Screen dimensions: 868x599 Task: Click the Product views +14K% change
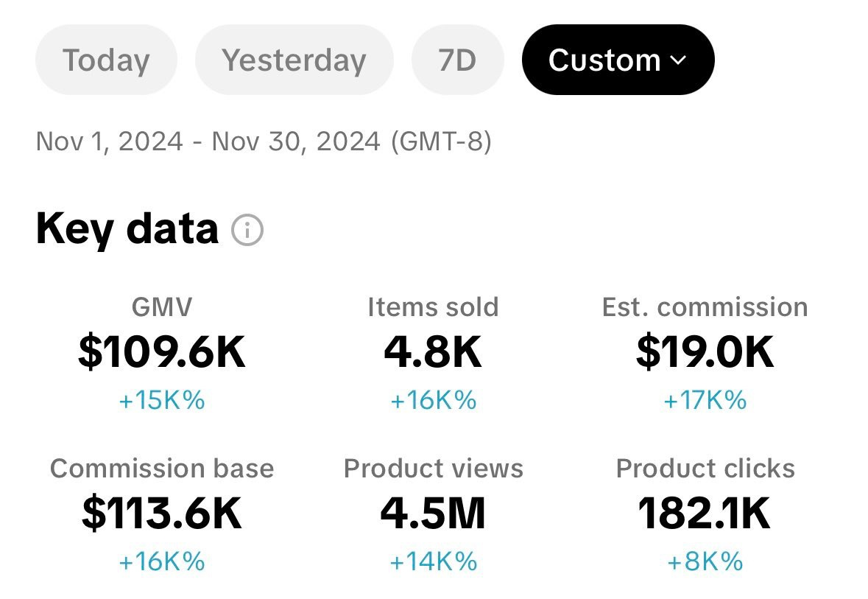(x=433, y=562)
